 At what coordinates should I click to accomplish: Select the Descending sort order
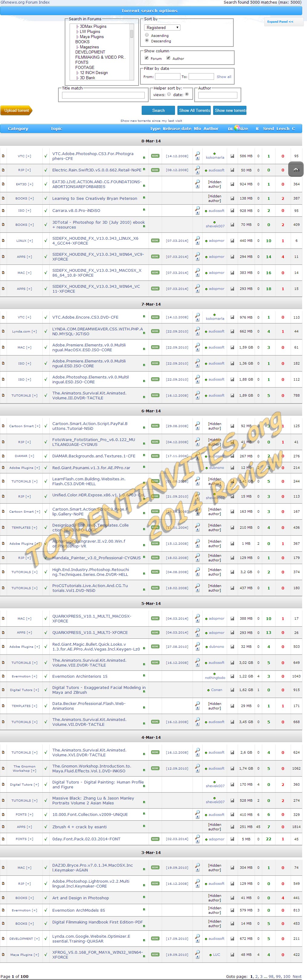147,40
